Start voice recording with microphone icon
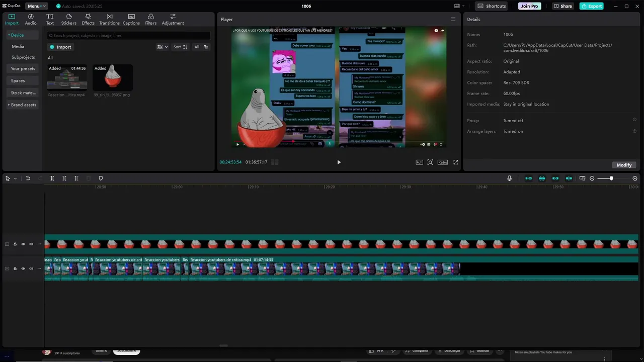Screen dimensions: 644x362 tap(509, 178)
